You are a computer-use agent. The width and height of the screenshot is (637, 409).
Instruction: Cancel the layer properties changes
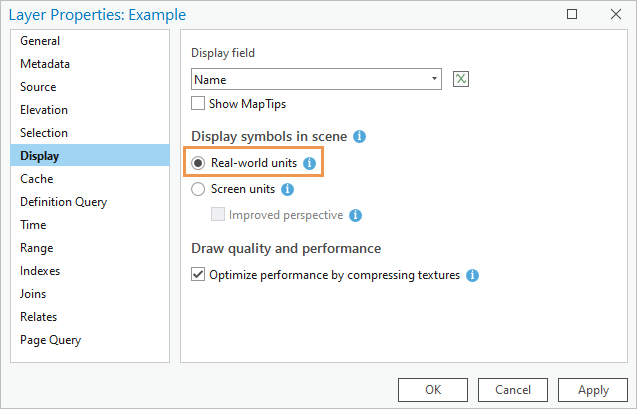(x=513, y=389)
